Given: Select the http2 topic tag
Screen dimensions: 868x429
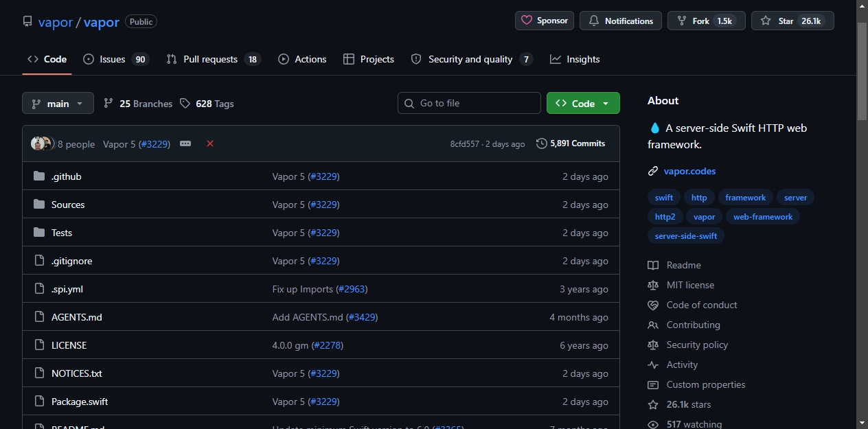Looking at the screenshot, I should tap(665, 217).
